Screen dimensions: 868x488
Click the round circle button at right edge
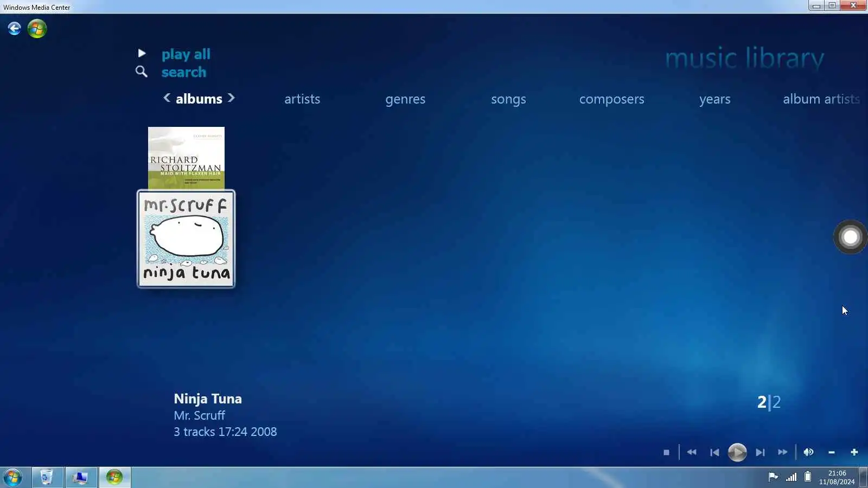tap(850, 237)
